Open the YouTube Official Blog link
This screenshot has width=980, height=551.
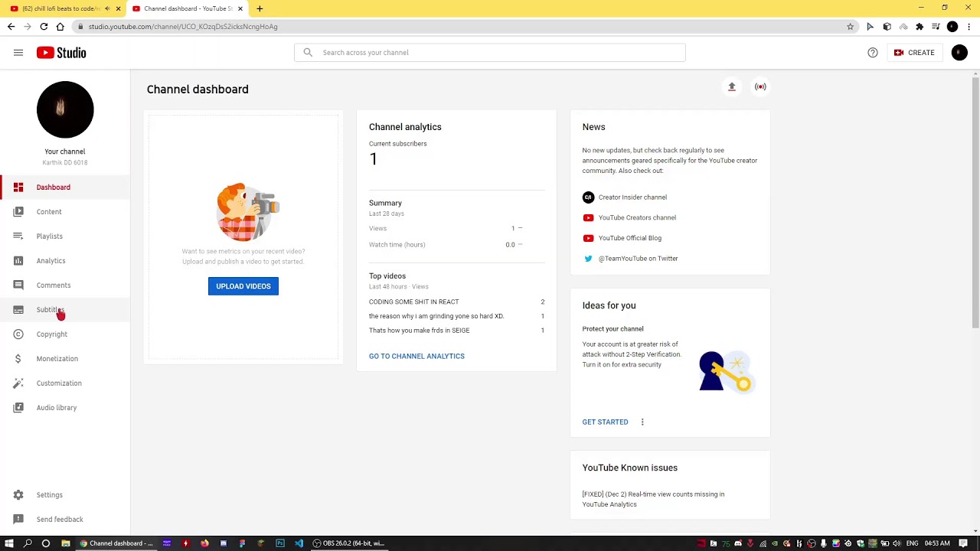point(629,238)
